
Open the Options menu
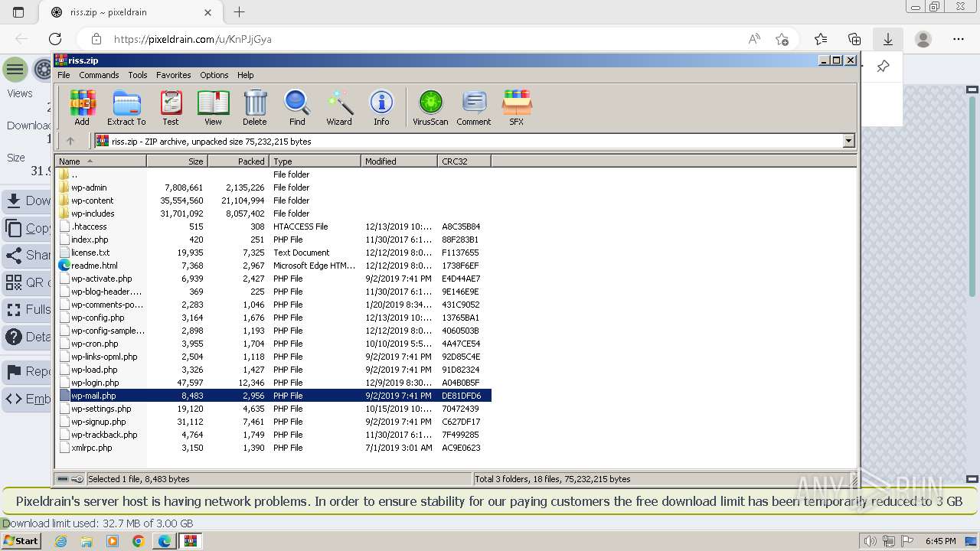pos(214,75)
